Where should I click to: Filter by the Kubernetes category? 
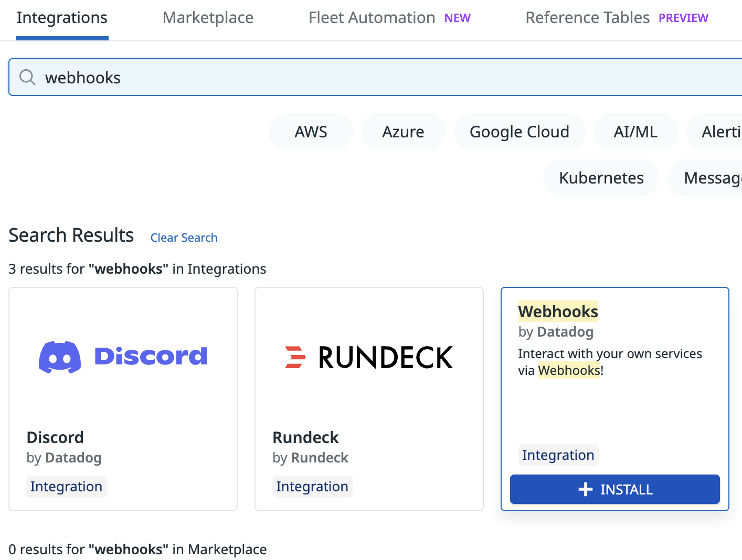(x=601, y=178)
